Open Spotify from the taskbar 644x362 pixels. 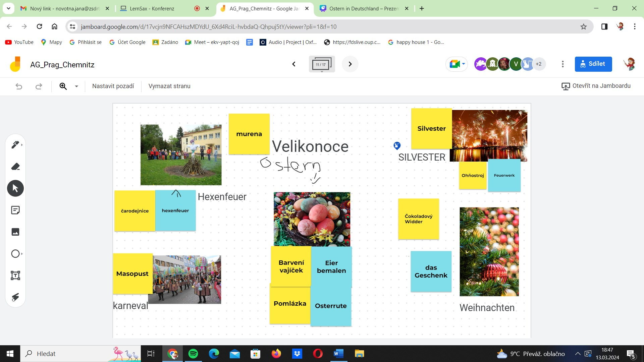pos(193,354)
